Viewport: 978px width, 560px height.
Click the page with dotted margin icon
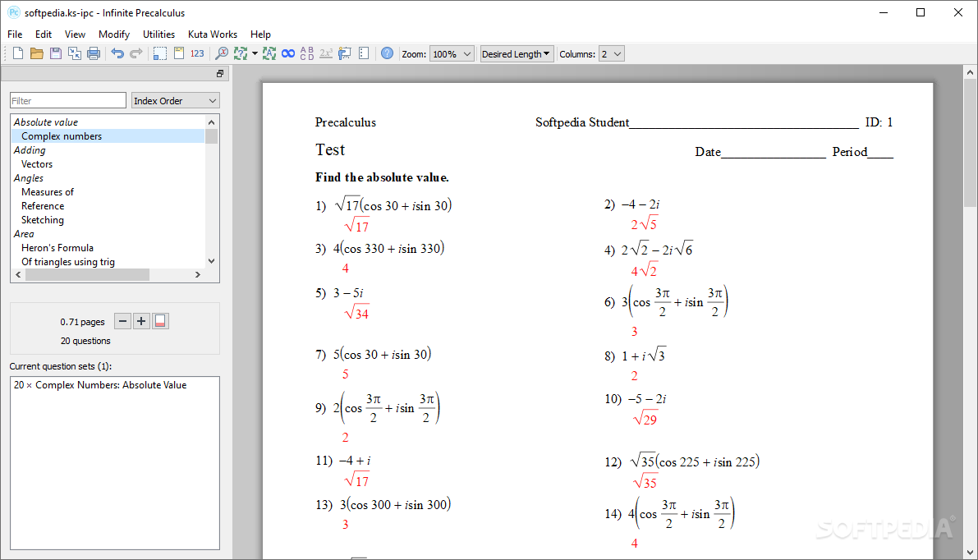point(364,53)
